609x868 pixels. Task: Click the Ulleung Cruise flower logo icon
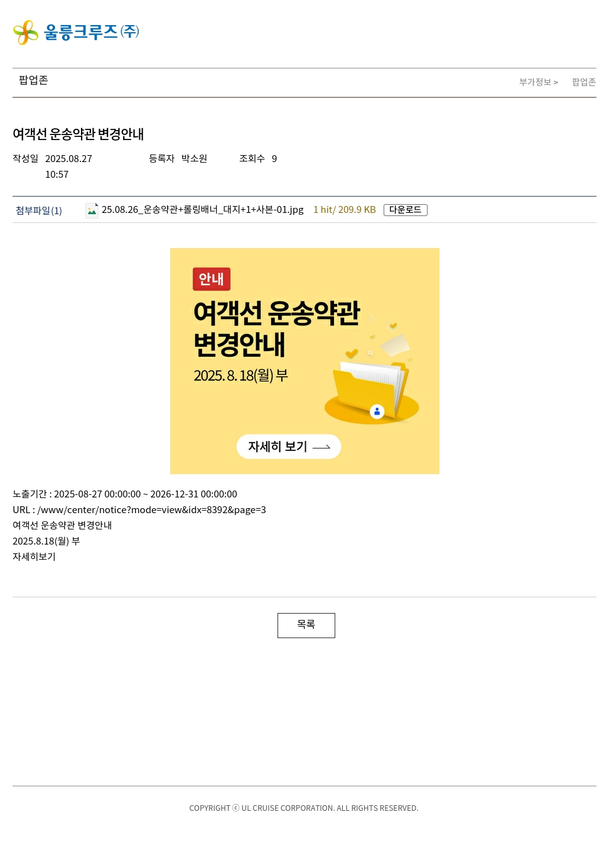pyautogui.click(x=26, y=32)
